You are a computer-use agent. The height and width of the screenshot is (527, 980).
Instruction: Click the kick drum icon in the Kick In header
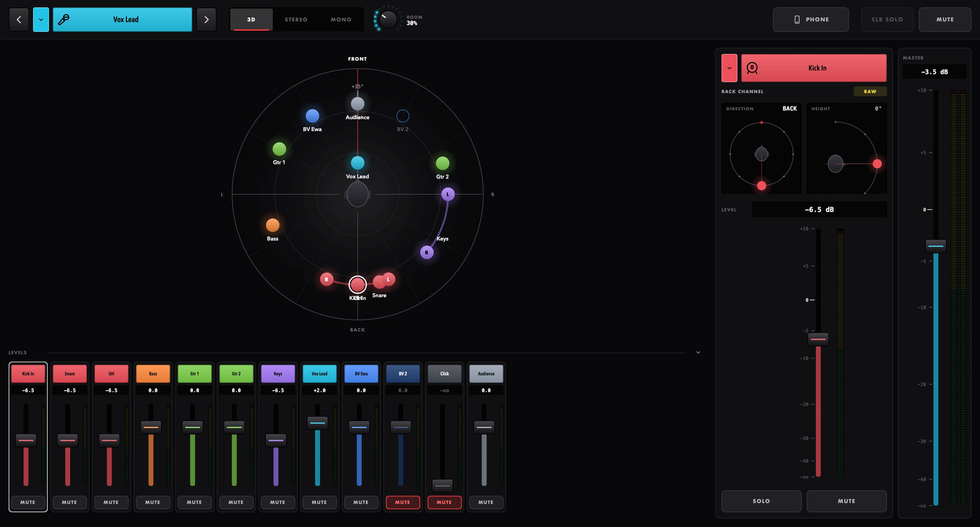click(x=752, y=68)
